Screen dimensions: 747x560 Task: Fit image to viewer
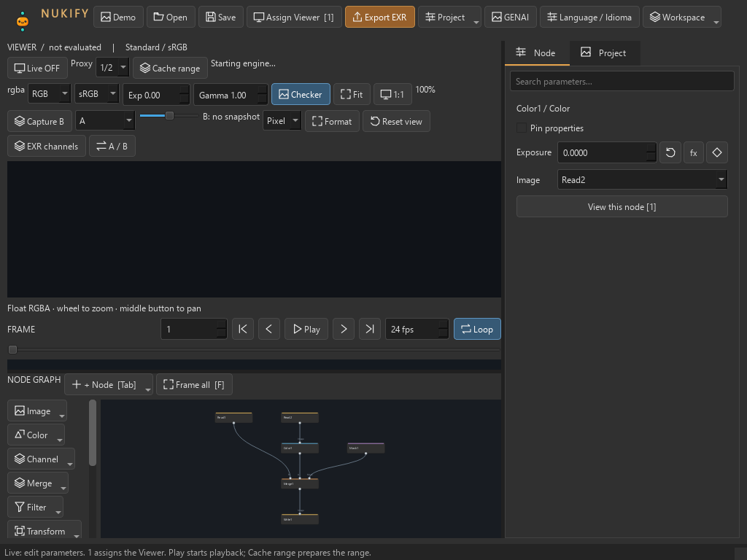click(x=352, y=94)
